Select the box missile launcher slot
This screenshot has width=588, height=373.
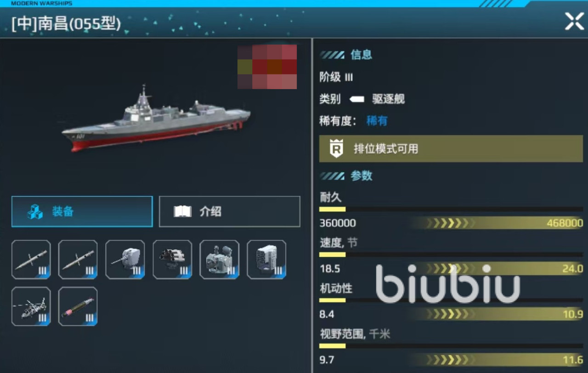[x=266, y=260]
